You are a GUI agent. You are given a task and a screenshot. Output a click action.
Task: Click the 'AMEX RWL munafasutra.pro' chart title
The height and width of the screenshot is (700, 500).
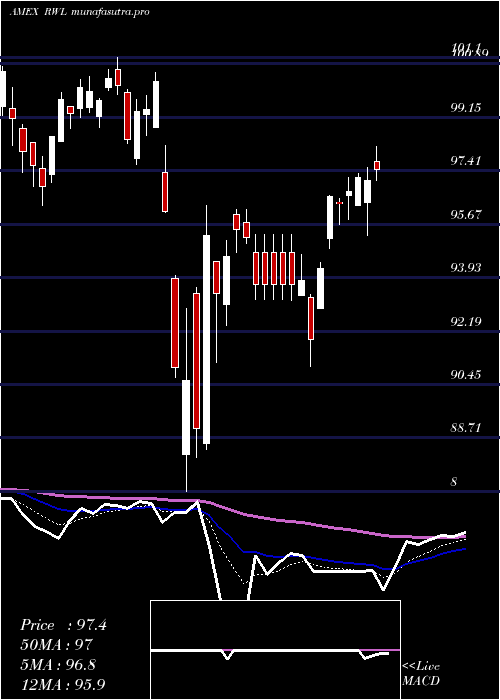point(79,12)
